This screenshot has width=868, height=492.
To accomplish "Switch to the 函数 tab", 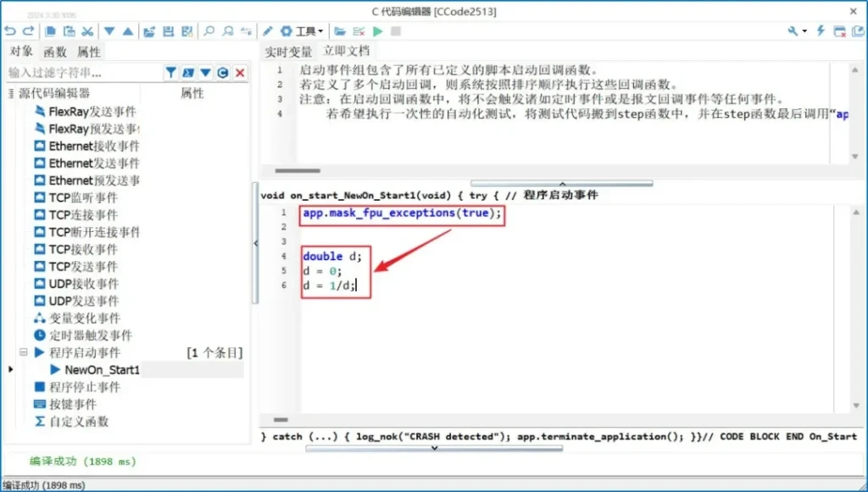I will pyautogui.click(x=55, y=52).
